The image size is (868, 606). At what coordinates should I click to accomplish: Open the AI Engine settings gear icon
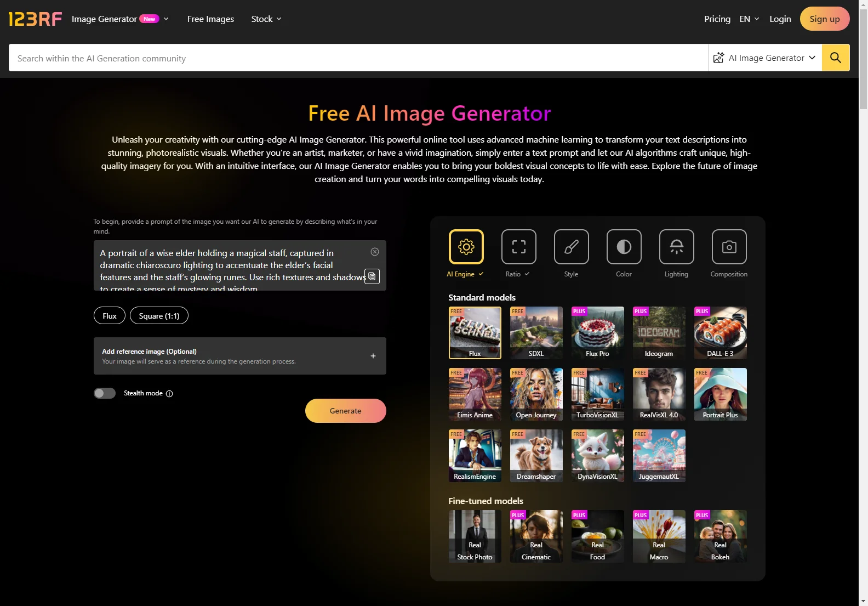466,247
